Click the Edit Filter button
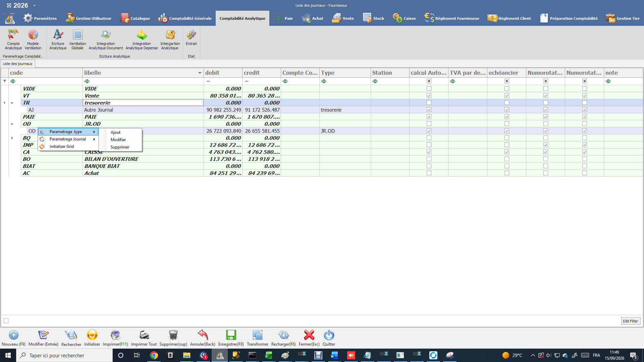The width and height of the screenshot is (644, 362). coord(630,321)
